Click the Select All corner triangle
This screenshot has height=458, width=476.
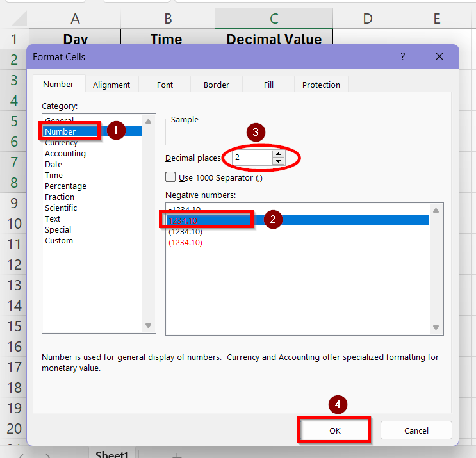point(19,19)
